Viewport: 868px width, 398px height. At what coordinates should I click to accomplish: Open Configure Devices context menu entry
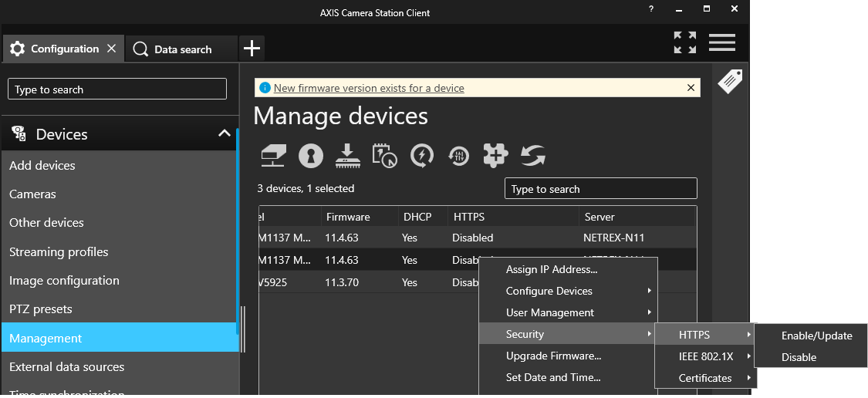pyautogui.click(x=568, y=291)
